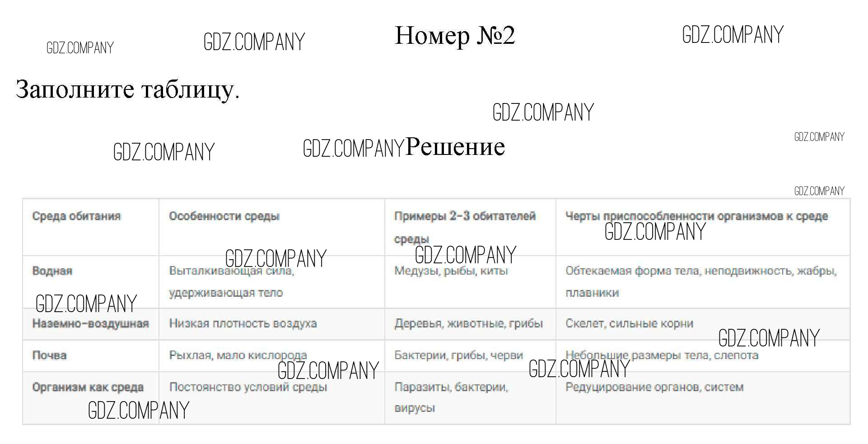Select the "Водная" row label
Image resolution: width=868 pixels, height=444 pixels.
pos(52,271)
